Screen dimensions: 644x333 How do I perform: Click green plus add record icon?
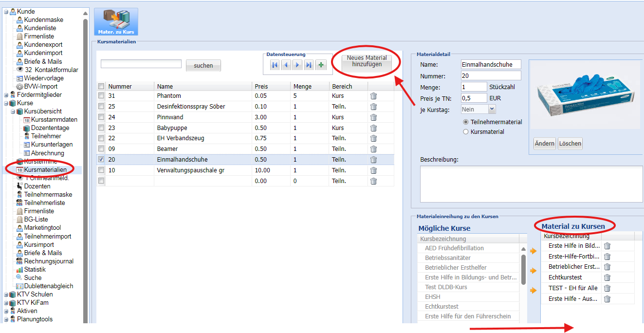tap(321, 65)
